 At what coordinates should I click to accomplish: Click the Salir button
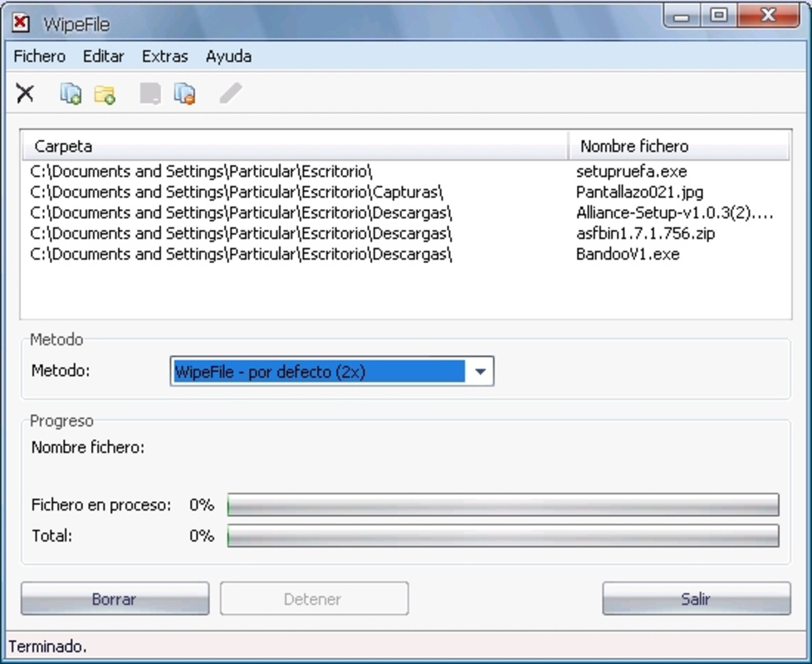pos(697,598)
